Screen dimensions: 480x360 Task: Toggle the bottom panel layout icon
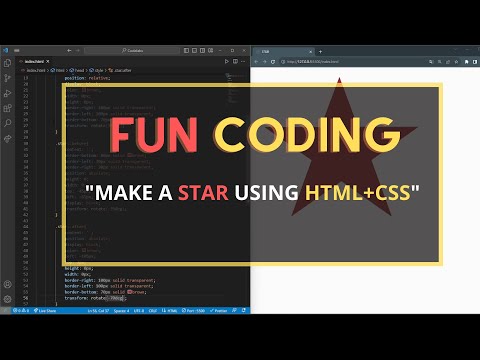coord(194,51)
